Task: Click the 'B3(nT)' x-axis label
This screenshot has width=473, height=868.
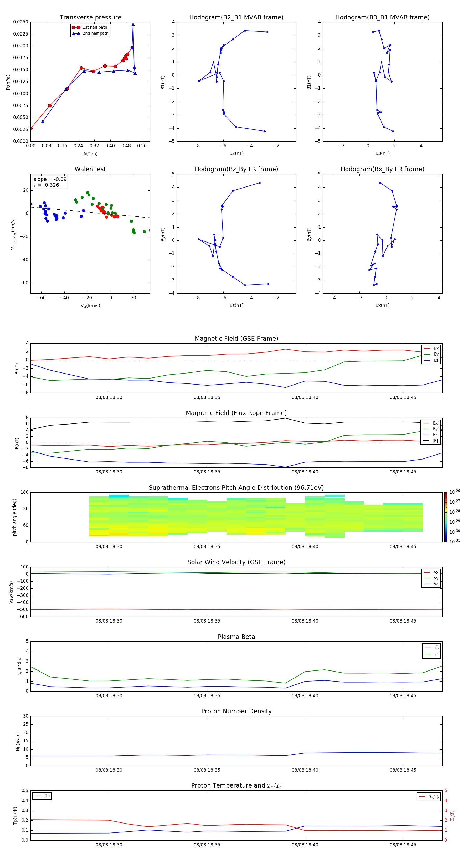Action: [x=382, y=153]
